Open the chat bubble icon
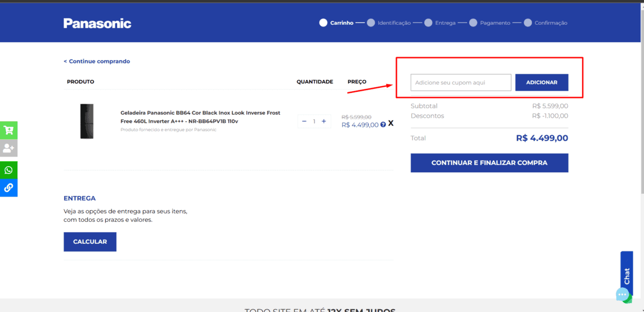Image resolution: width=644 pixels, height=312 pixels. click(x=623, y=295)
